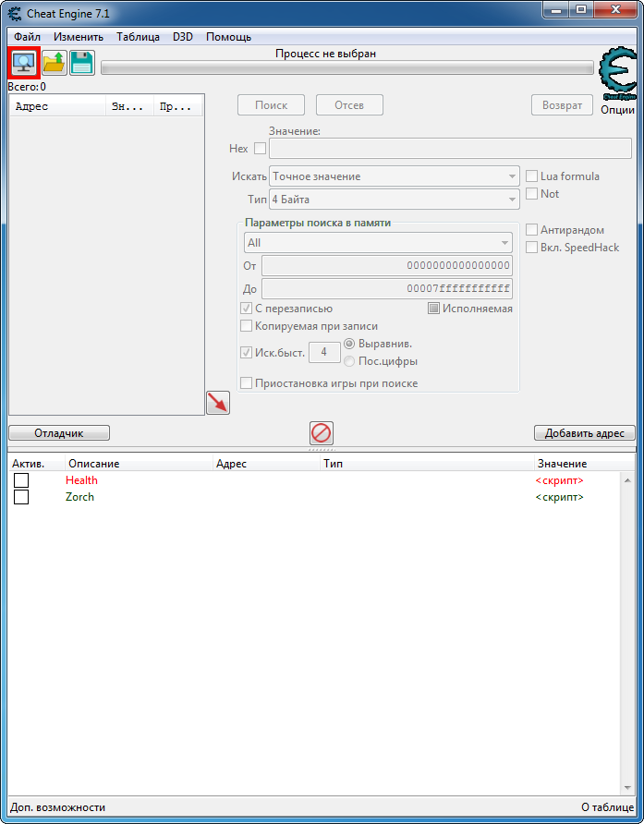Click the Тип column header
644x824 pixels.
(427, 464)
